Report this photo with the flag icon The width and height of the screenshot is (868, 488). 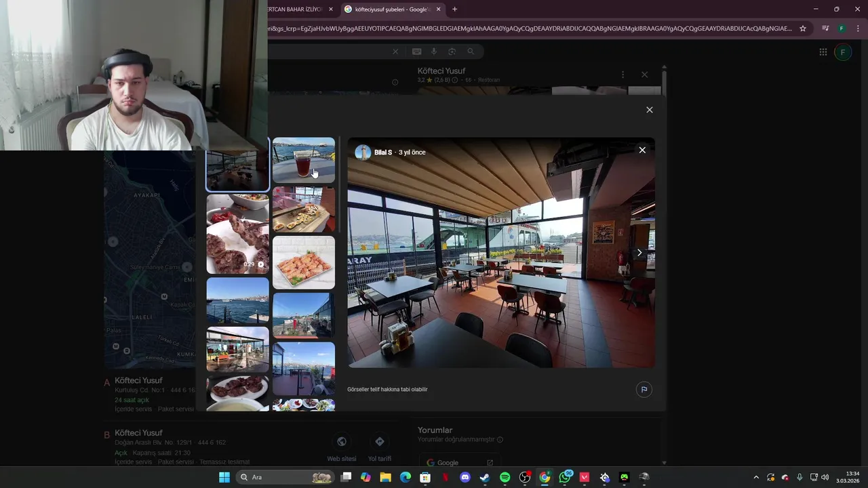[644, 389]
